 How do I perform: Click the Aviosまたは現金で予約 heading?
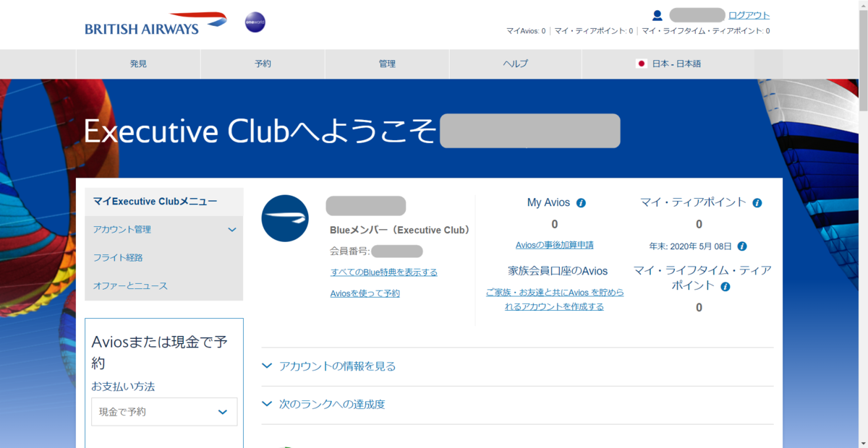[x=160, y=352]
